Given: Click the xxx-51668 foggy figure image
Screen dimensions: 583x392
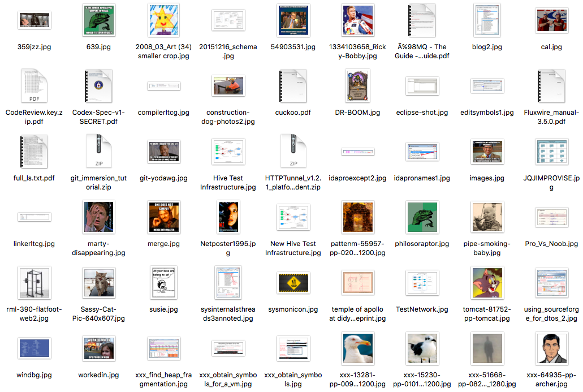Looking at the screenshot, I should click(x=487, y=348).
